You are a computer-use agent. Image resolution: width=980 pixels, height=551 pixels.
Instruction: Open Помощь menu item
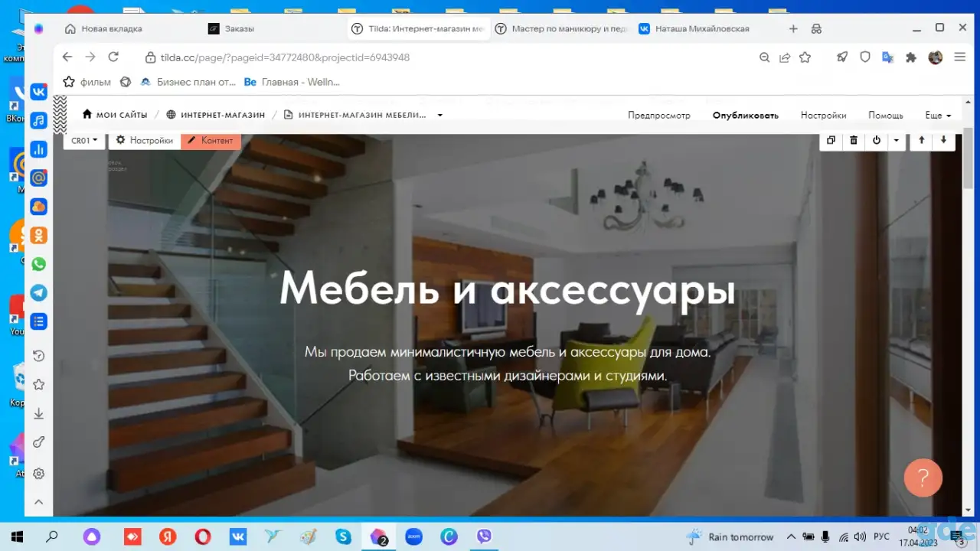[x=885, y=116]
